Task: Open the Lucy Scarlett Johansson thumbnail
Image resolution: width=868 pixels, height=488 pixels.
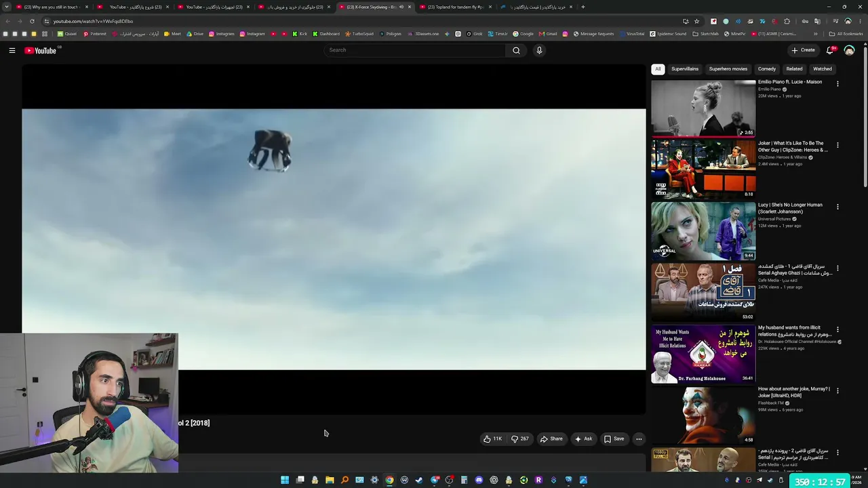Action: pos(703,231)
